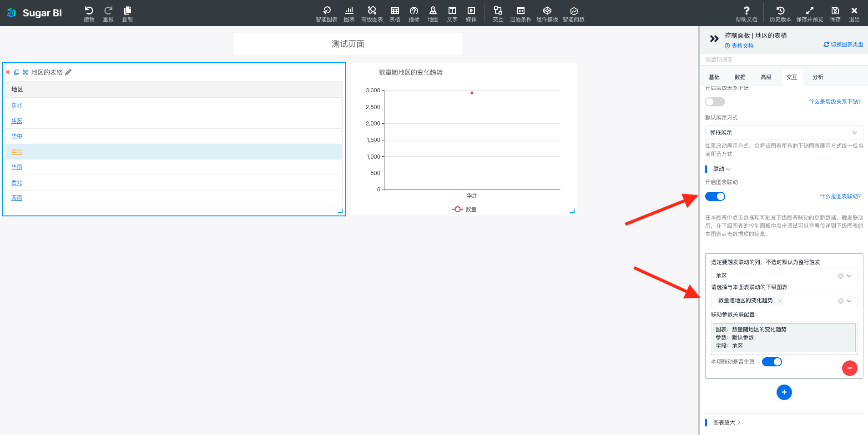The height and width of the screenshot is (435, 868).
Task: Click the 西北 row link
Action: [17, 183]
